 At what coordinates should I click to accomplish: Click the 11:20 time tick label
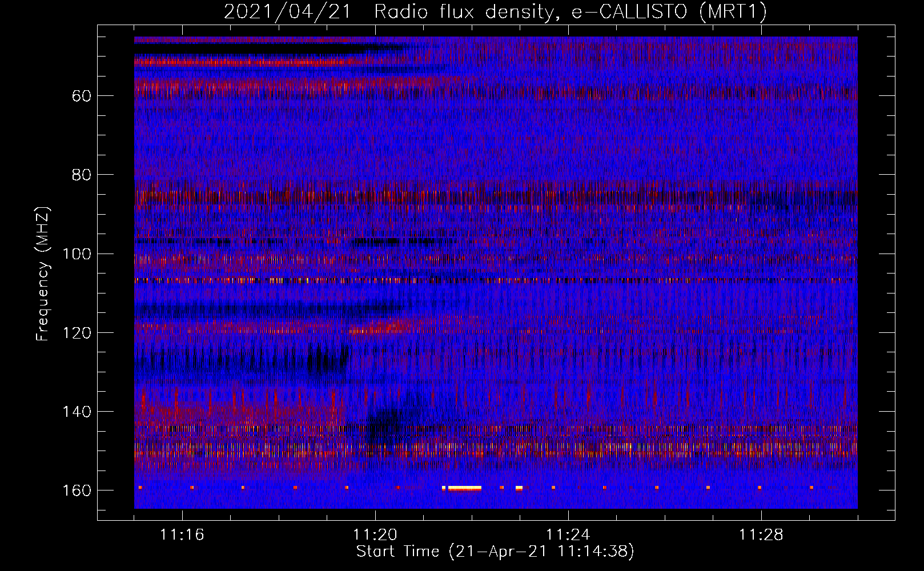click(x=375, y=534)
